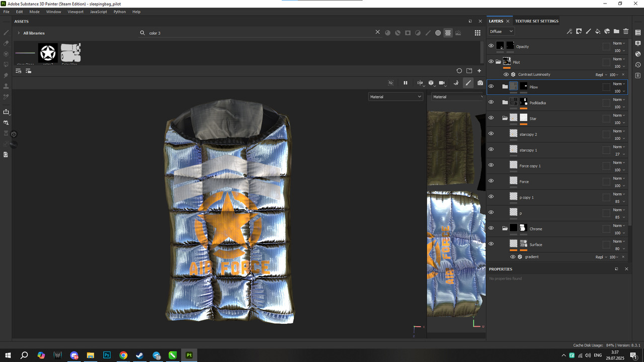Hide the Chrome folder layer
This screenshot has height=362, width=644.
491,228
